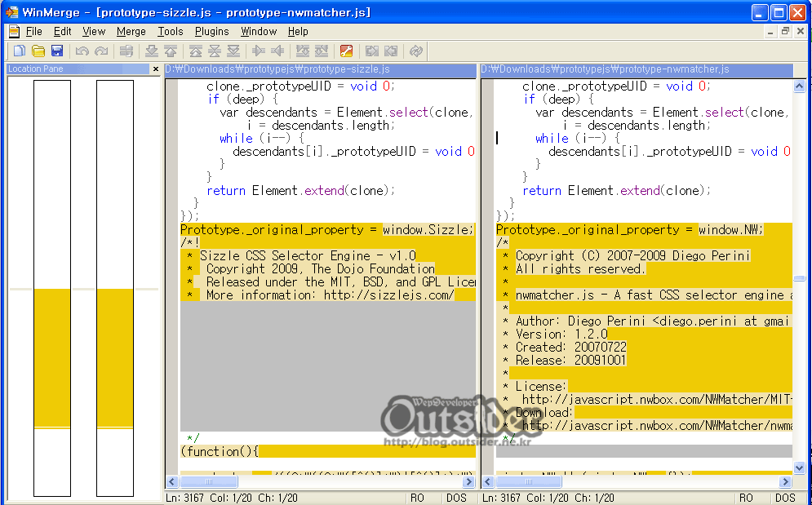Viewport: 812px width, 505px height.
Task: Restore the inner document window
Action: click(785, 32)
